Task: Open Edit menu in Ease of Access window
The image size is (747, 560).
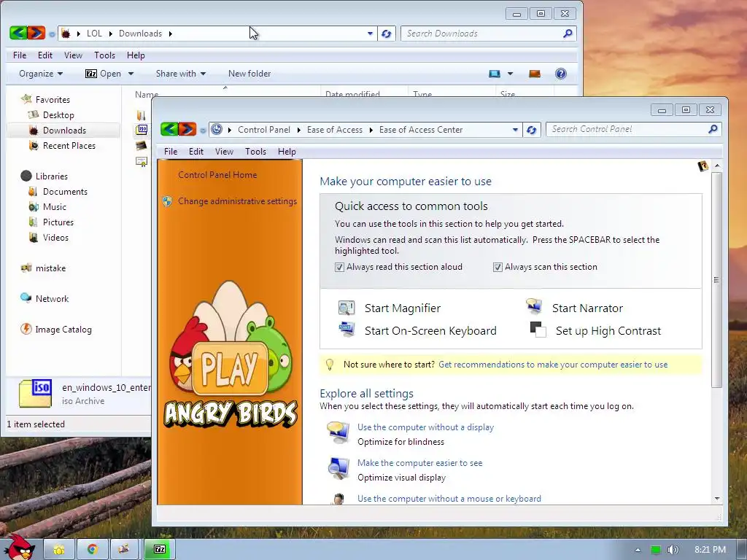Action: click(x=196, y=152)
